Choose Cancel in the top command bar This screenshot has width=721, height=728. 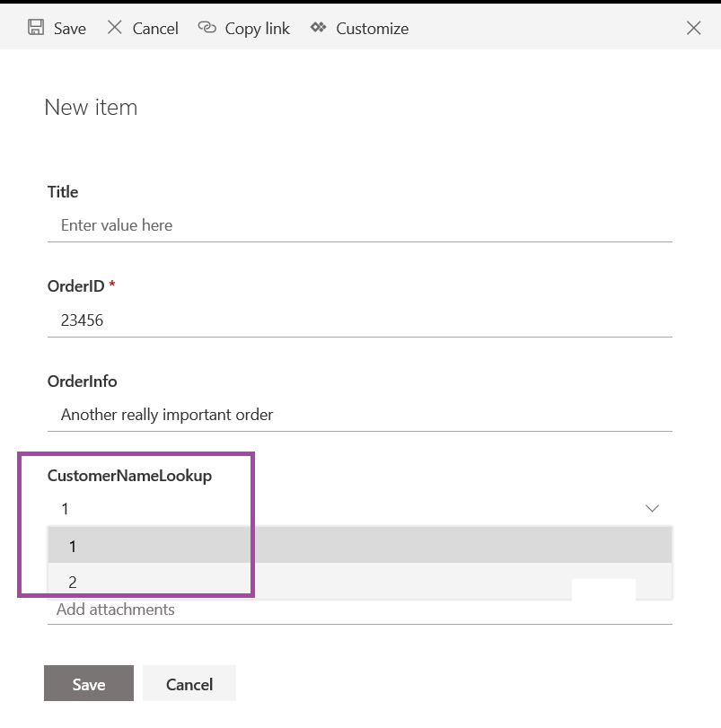coord(155,29)
